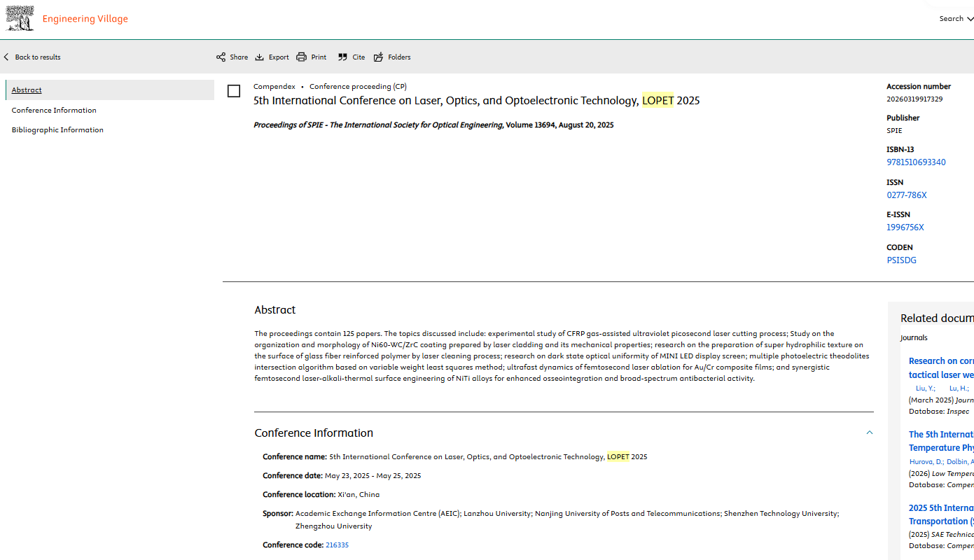Click Engineering Village home title
This screenshot has height=560, width=974.
tap(85, 19)
